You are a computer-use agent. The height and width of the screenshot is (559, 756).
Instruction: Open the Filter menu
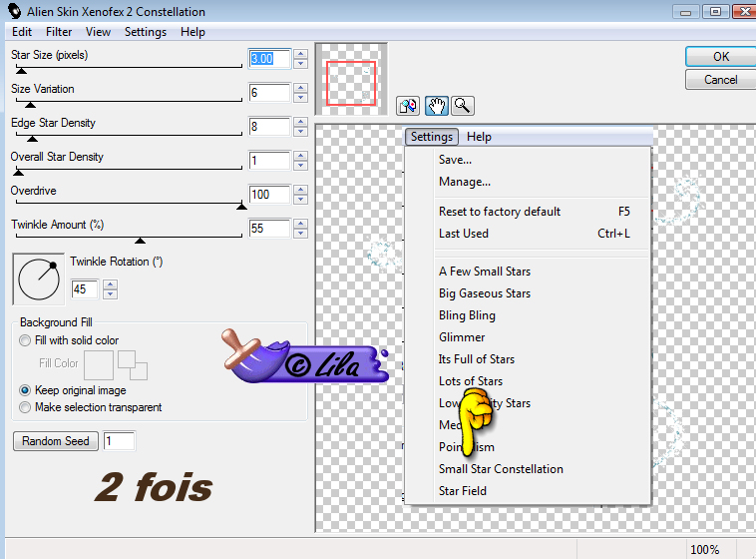pyautogui.click(x=59, y=32)
